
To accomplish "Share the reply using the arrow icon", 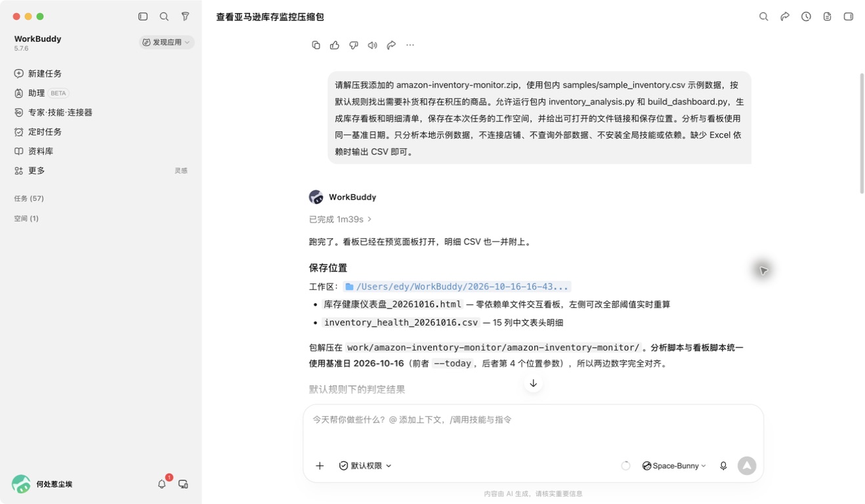I will [x=391, y=45].
